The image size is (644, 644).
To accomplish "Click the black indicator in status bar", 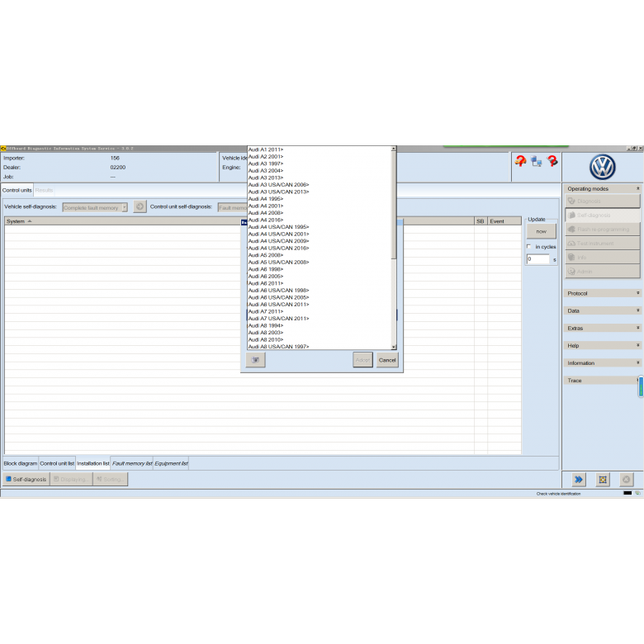I will coord(627,493).
